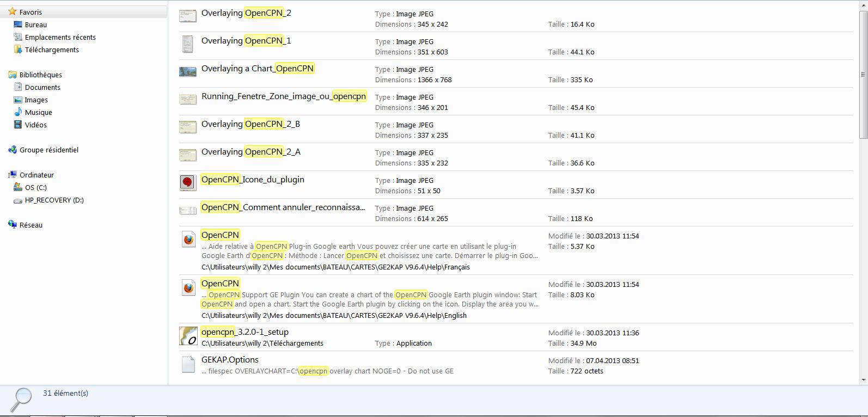
Task: Open the Documents library
Action: tap(42, 87)
